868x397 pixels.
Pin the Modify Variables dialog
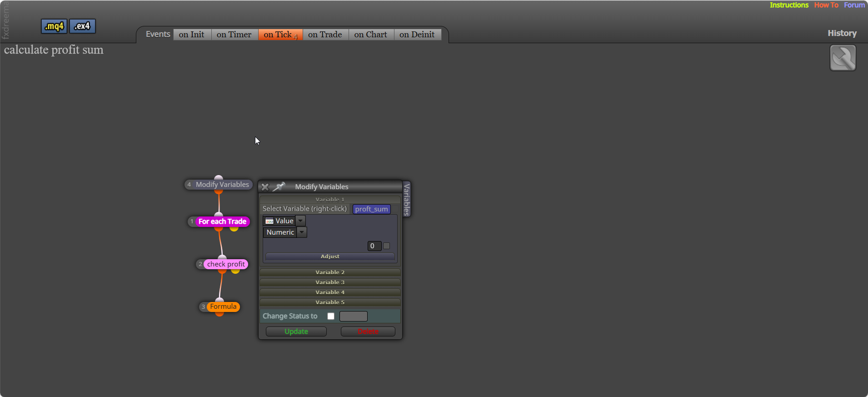point(279,186)
